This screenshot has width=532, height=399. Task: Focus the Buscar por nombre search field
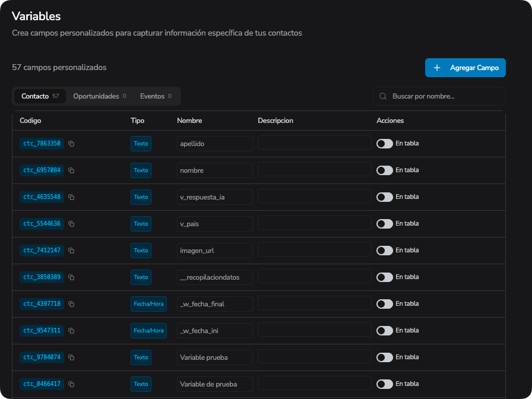(439, 96)
